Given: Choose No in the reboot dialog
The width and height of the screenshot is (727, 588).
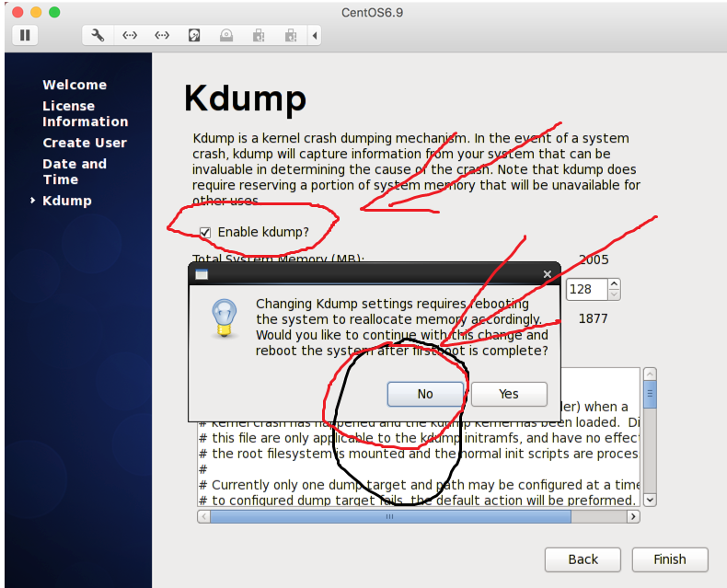Looking at the screenshot, I should click(424, 394).
